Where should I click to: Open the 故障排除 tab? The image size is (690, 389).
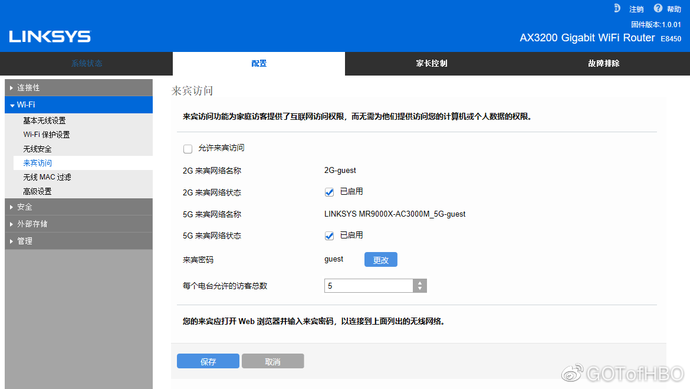[x=604, y=63]
